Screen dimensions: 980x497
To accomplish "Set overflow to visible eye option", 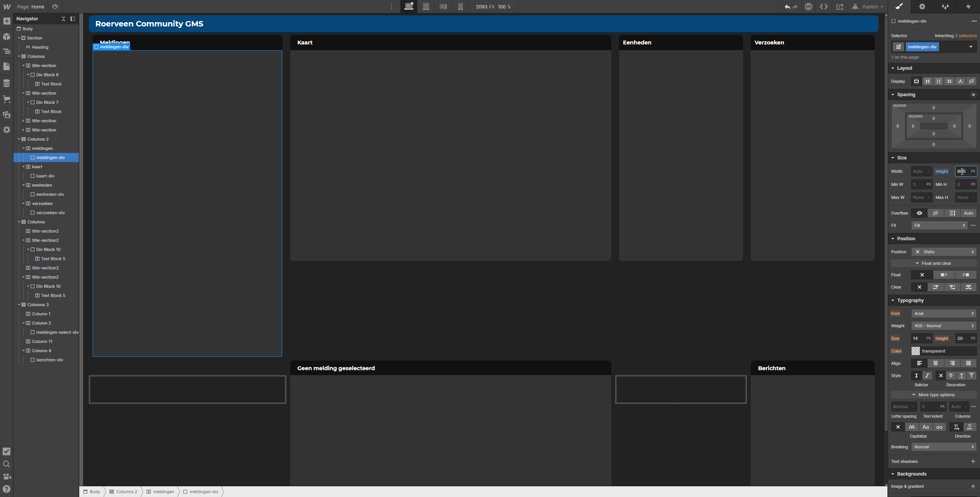I will 919,213.
